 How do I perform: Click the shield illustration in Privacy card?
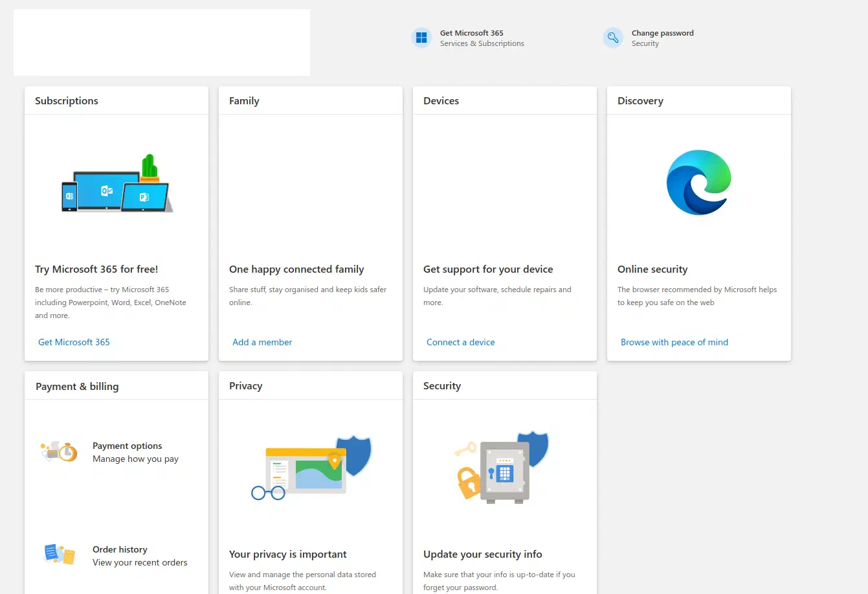tap(311, 468)
